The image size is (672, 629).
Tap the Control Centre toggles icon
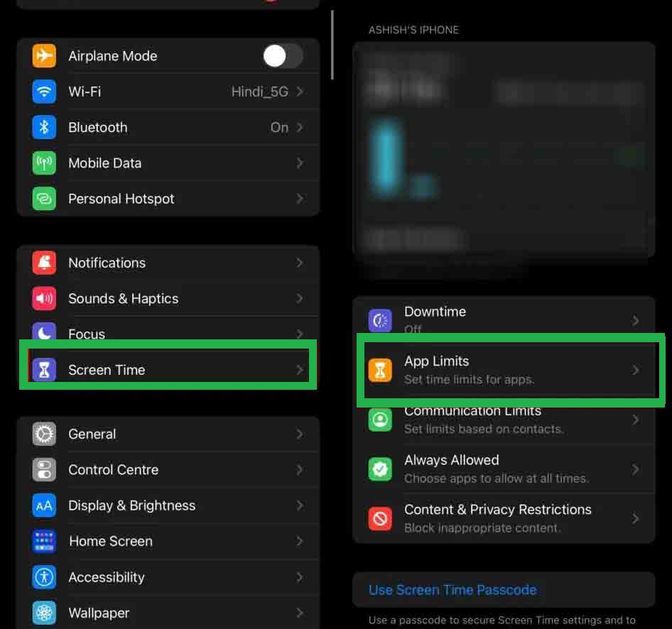(x=44, y=470)
